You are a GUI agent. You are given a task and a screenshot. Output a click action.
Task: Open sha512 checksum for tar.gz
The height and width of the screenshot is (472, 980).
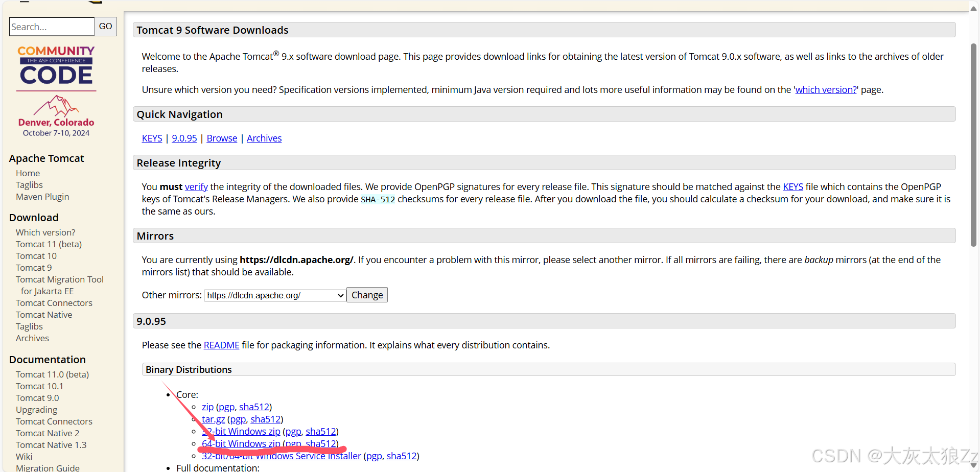click(x=265, y=419)
